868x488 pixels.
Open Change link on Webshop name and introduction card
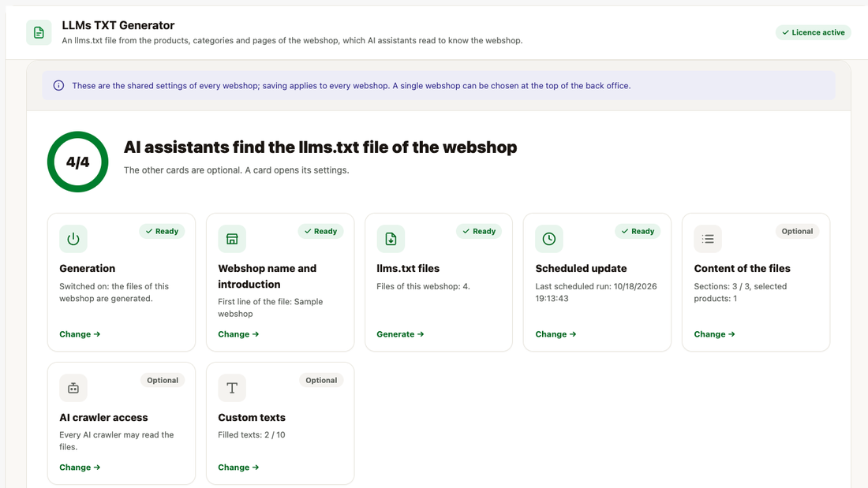tap(238, 334)
